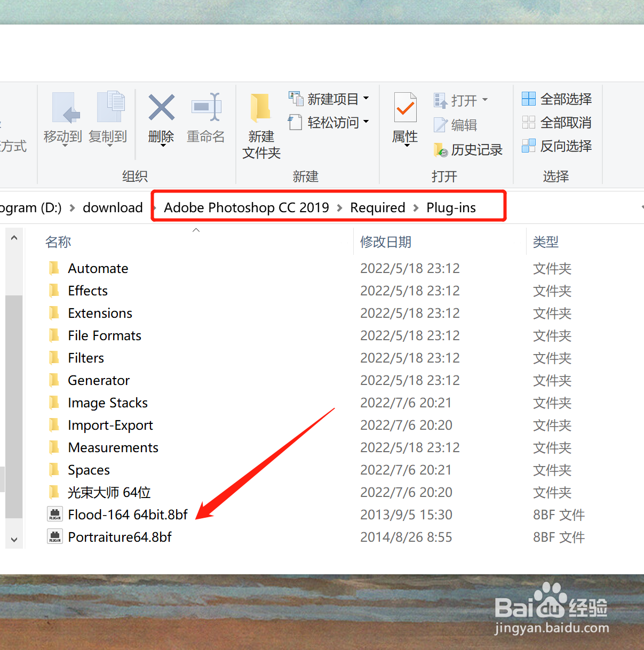Screen dimensions: 644x650
Task: Click 2022/5/18 23:12 date of Generator
Action: tap(410, 380)
